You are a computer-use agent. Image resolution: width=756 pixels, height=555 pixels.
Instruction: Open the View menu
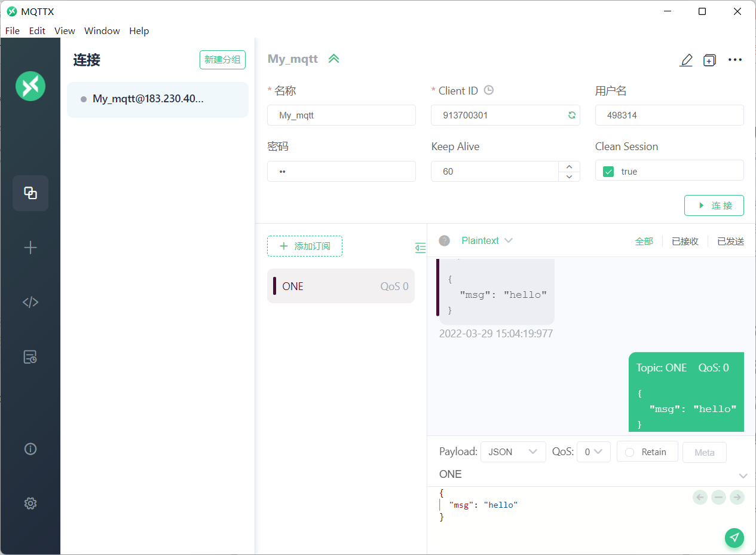65,31
